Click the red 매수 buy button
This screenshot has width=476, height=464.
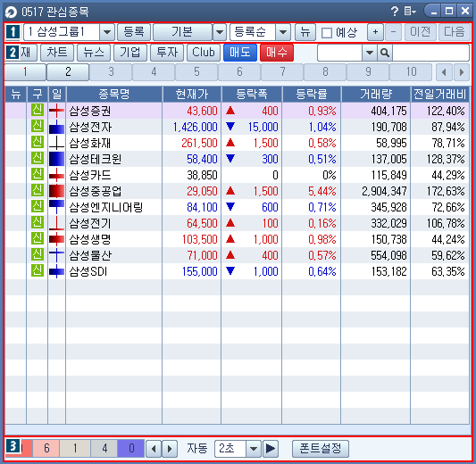point(277,53)
